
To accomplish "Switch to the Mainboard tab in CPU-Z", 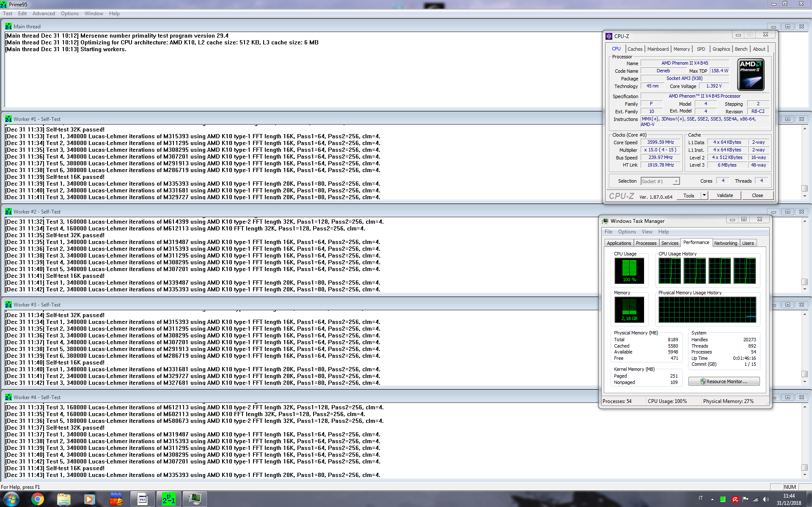I will pyautogui.click(x=658, y=49).
